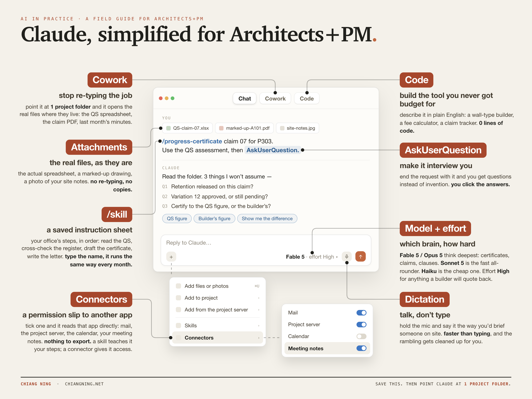Expand the Add to project submenu chevron
Viewport: 532px width, 399px height.
259,298
